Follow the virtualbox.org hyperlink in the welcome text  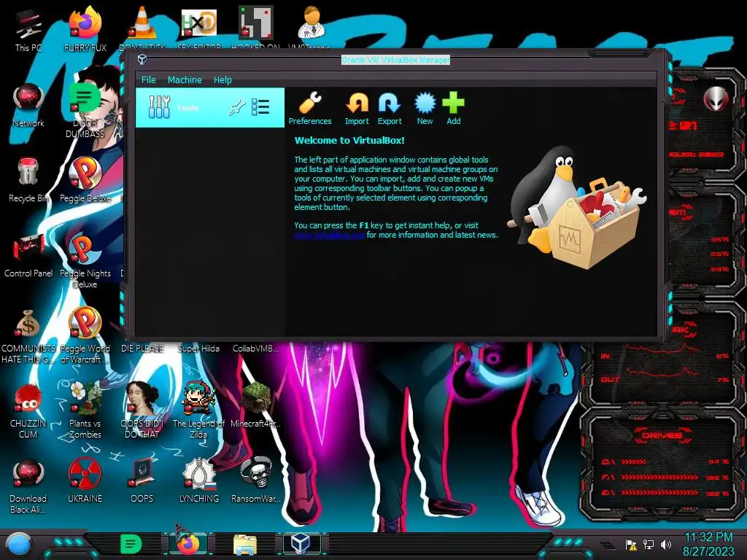click(x=329, y=235)
